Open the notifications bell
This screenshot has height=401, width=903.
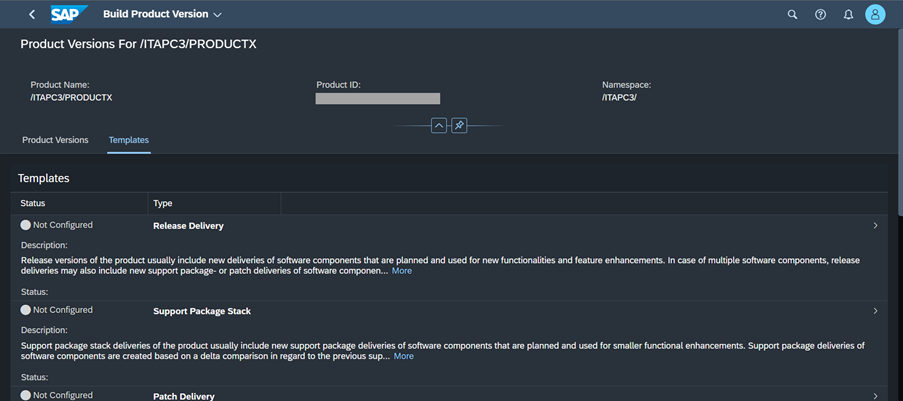point(848,14)
